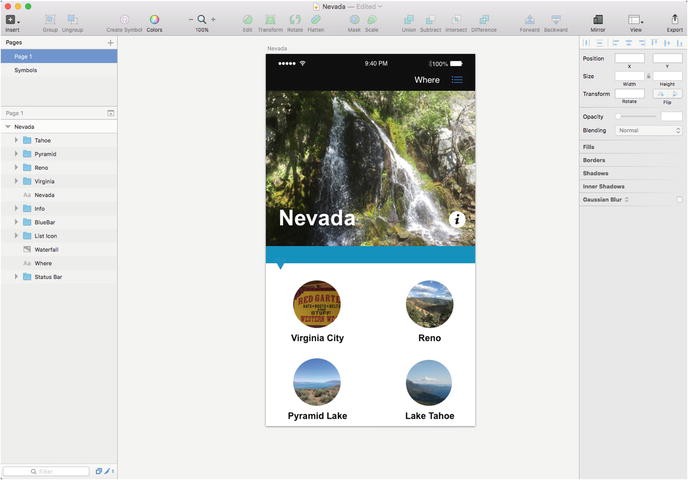Image resolution: width=688 pixels, height=480 pixels.
Task: Click the list menu icon beside Where
Action: point(457,80)
